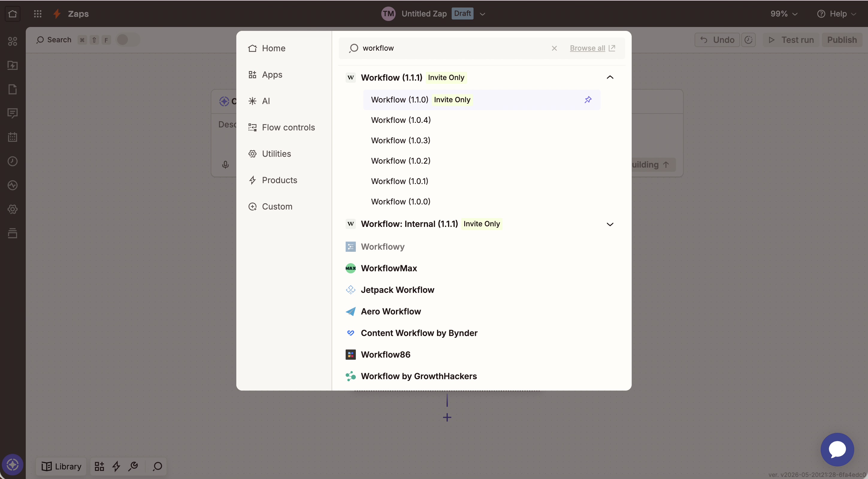Image resolution: width=868 pixels, height=479 pixels.
Task: Open the left sidebar history clock icon
Action: coord(13,161)
